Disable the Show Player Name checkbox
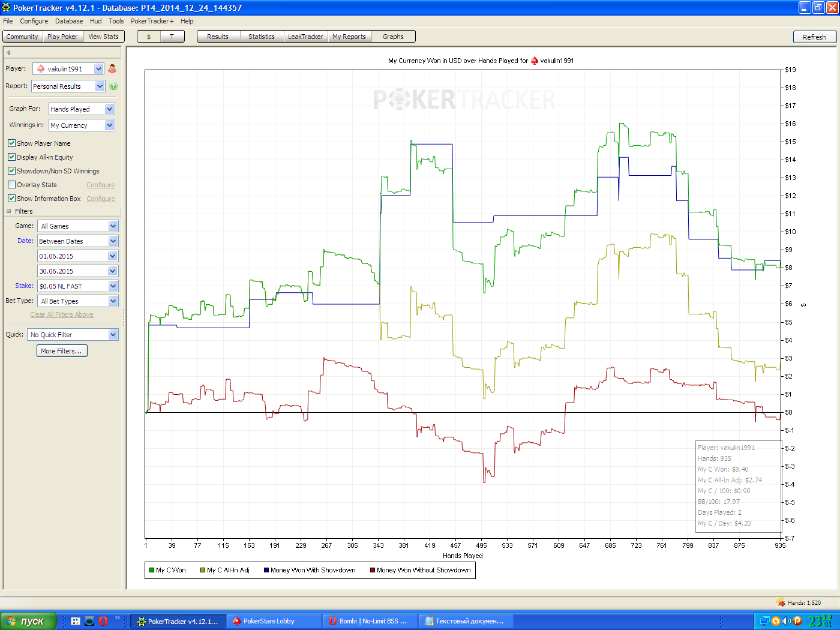The height and width of the screenshot is (630, 840). (x=11, y=143)
